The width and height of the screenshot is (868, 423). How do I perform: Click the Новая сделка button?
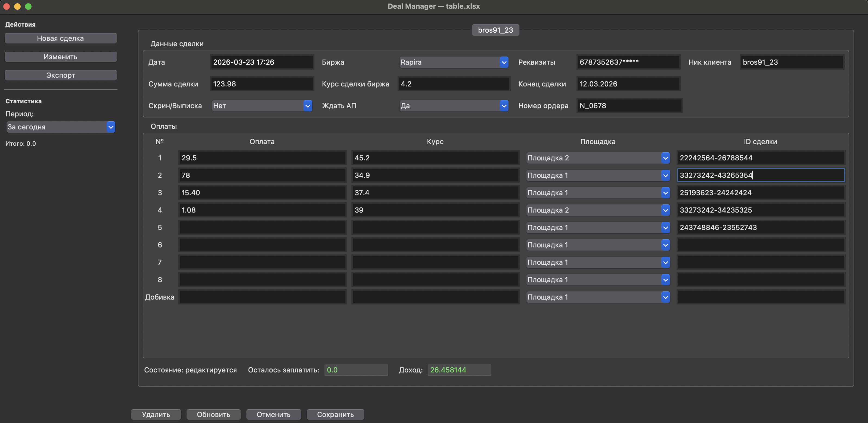tap(61, 38)
